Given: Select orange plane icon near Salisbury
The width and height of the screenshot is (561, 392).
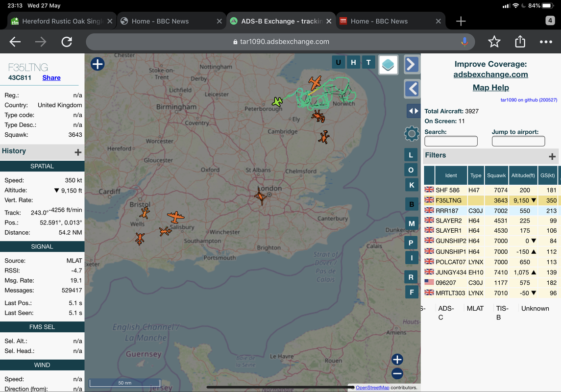Looking at the screenshot, I should pyautogui.click(x=175, y=217).
